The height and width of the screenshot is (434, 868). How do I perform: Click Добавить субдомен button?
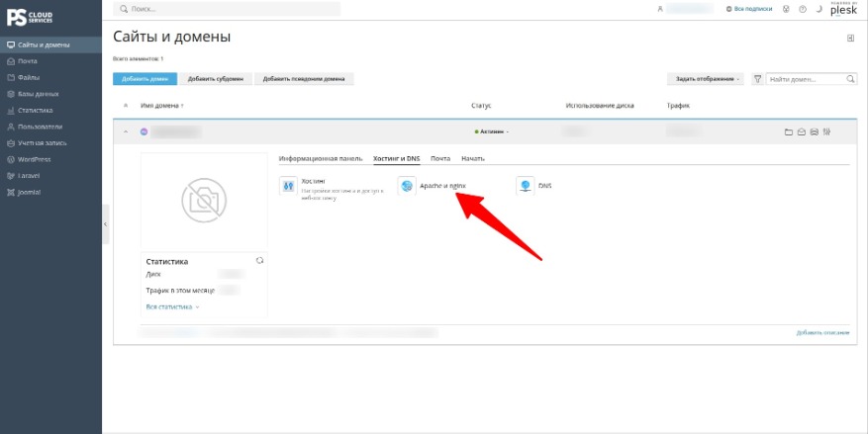point(216,79)
